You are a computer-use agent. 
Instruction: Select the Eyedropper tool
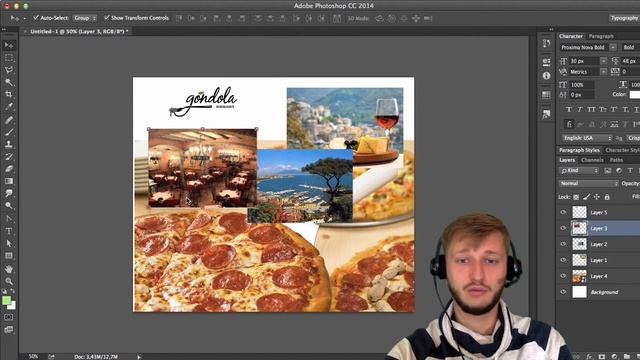tap(9, 107)
